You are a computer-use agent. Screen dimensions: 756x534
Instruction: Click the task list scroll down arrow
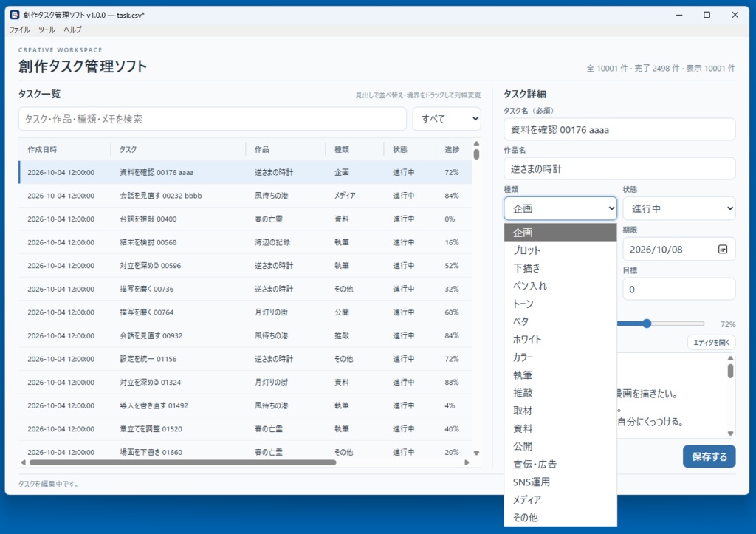click(x=476, y=453)
